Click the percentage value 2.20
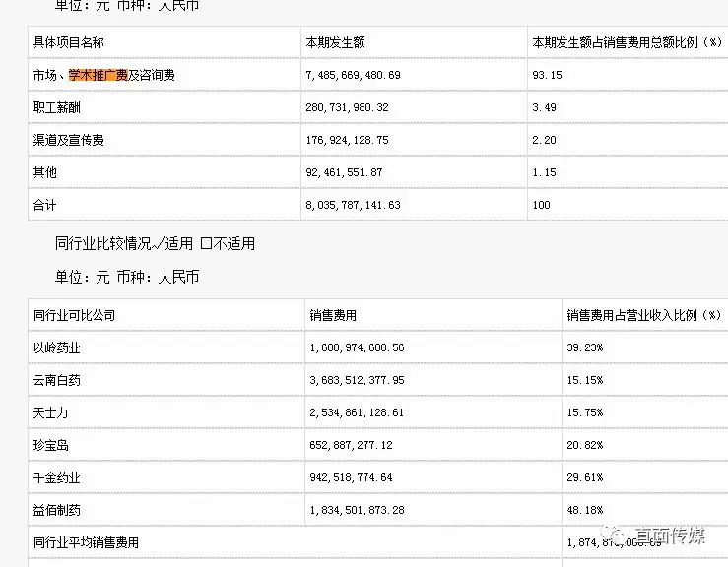The height and width of the screenshot is (567, 728). [544, 140]
